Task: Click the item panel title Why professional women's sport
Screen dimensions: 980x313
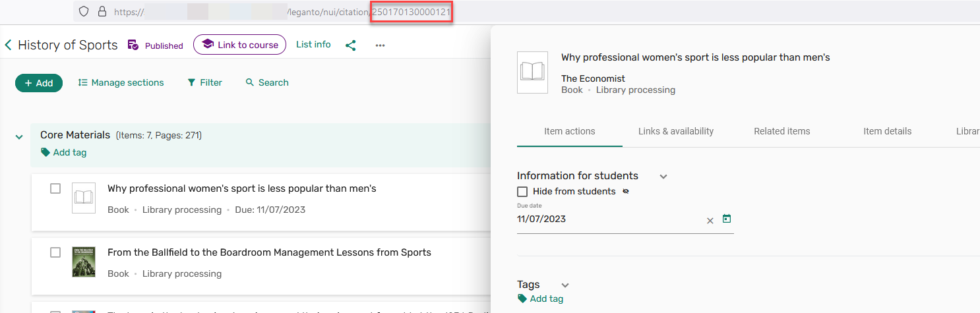Action: [x=696, y=57]
